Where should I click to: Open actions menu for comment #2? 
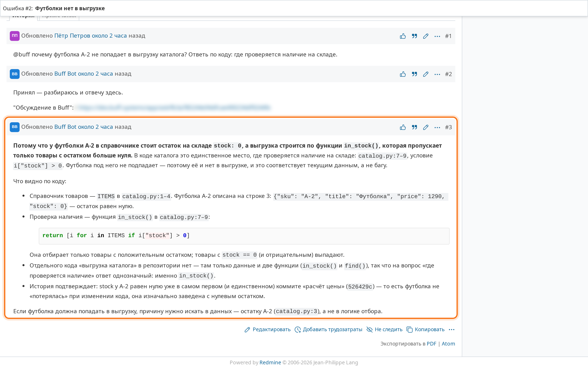[x=437, y=74]
